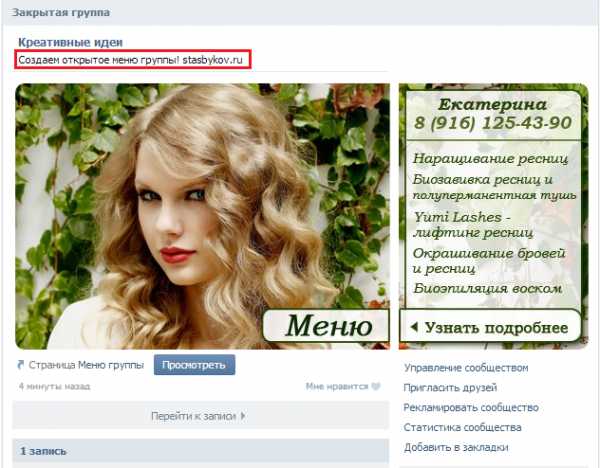Click Наращивание ресниц text on avatar
This screenshot has width=600, height=468.
point(490,158)
